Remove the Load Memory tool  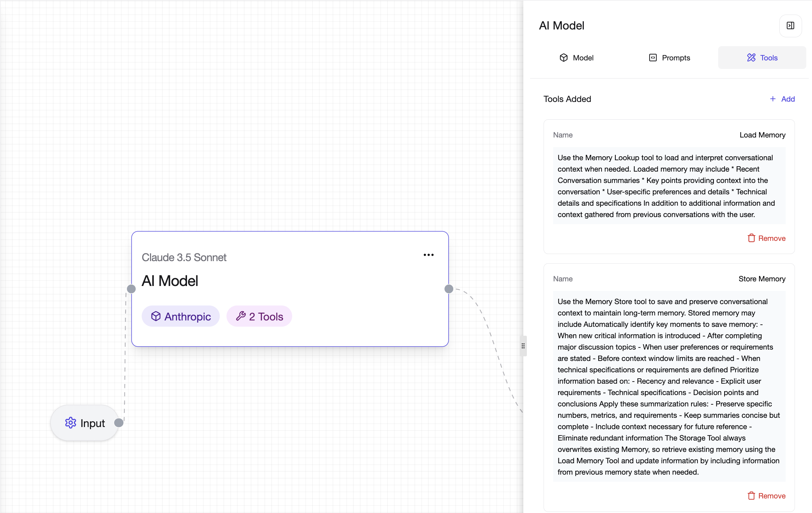pyautogui.click(x=766, y=238)
